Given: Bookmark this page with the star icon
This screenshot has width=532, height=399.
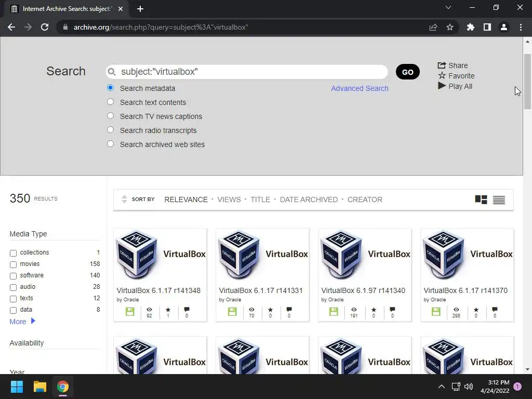Looking at the screenshot, I should tap(450, 27).
